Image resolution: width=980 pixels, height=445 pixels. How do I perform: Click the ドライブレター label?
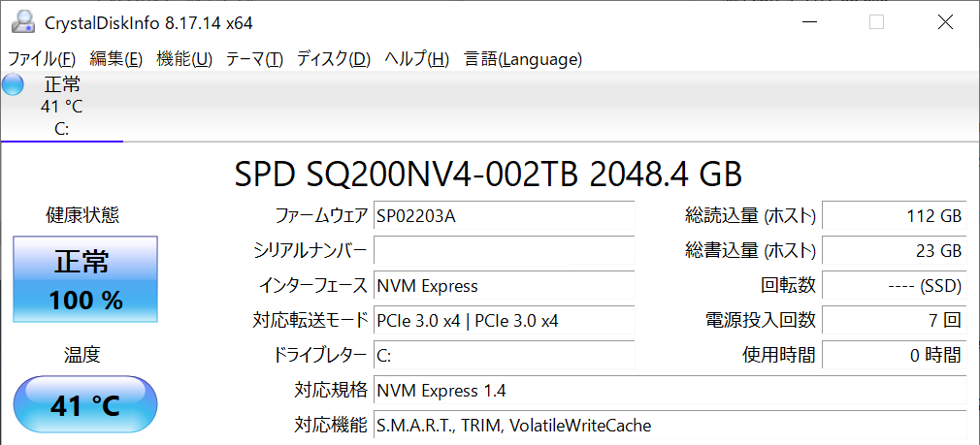[x=320, y=356]
